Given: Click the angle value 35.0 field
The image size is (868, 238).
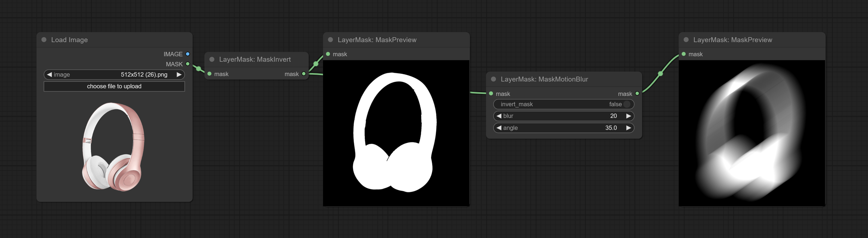Looking at the screenshot, I should coord(564,128).
